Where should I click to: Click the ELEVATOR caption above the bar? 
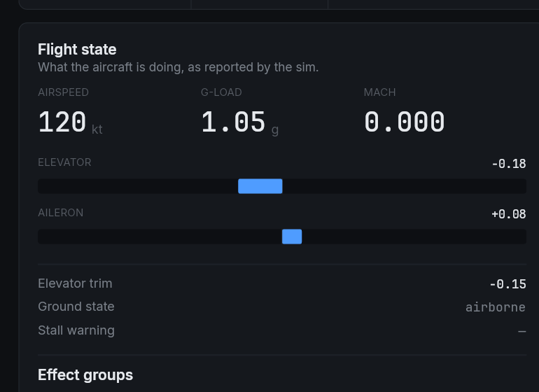[64, 162]
